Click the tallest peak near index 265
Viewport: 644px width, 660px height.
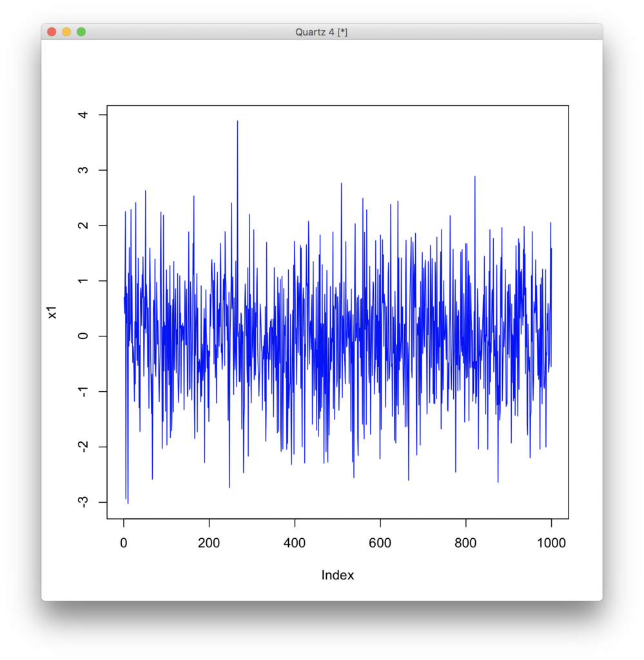coord(237,122)
